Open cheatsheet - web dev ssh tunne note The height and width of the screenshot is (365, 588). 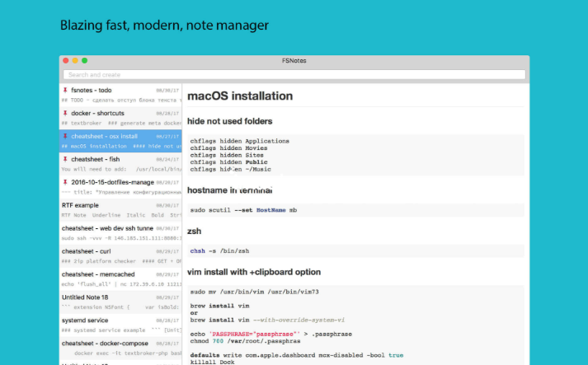pos(120,232)
